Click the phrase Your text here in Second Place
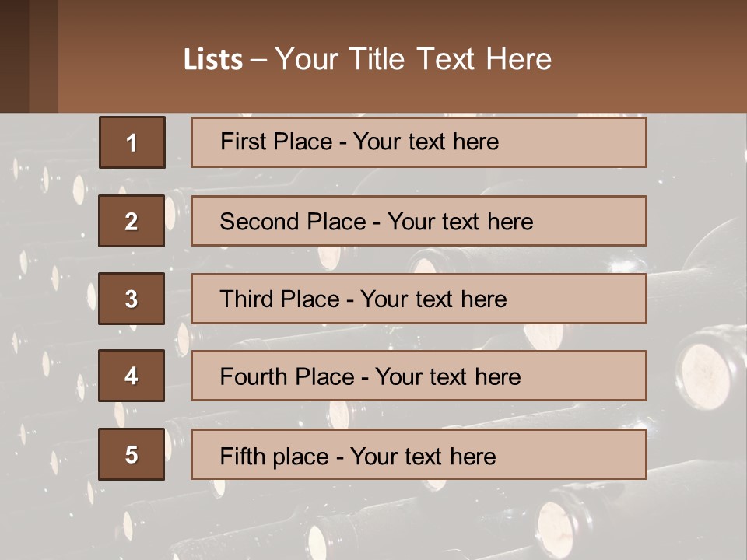The height and width of the screenshot is (560, 747). click(x=460, y=222)
